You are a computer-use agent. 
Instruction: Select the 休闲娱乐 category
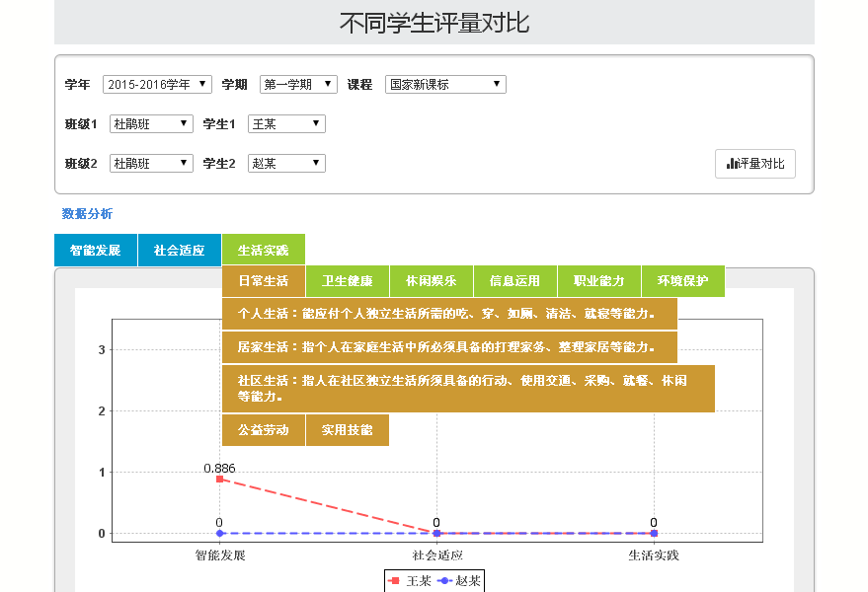point(431,281)
